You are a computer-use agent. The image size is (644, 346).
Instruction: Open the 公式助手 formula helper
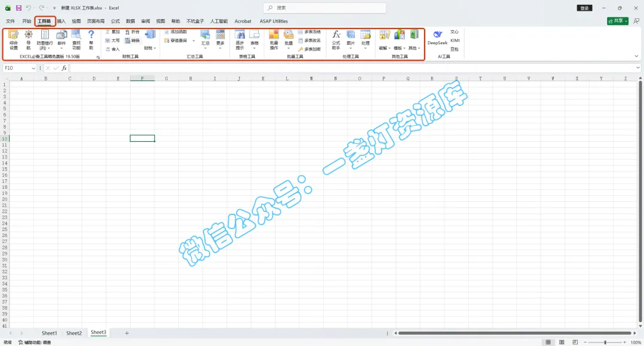coord(336,40)
